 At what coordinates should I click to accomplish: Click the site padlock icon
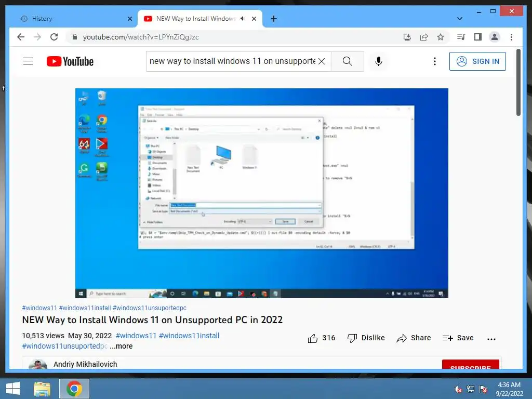[x=75, y=37]
